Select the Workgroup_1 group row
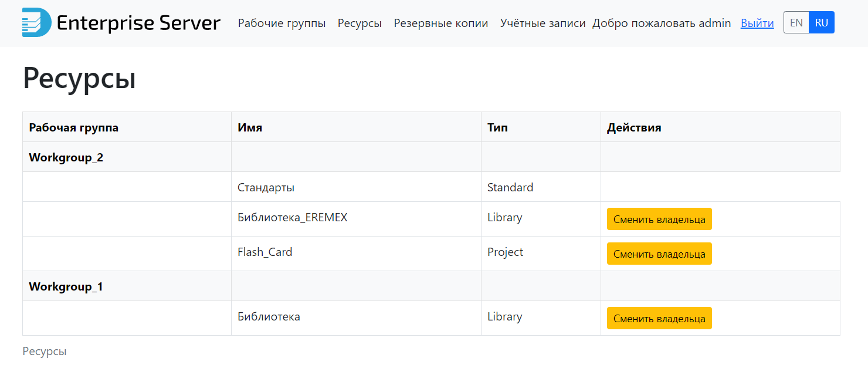 (66, 286)
